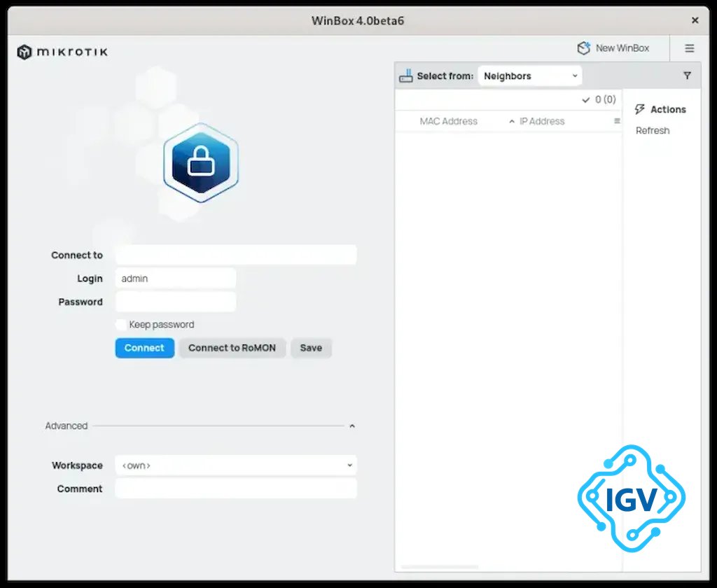The width and height of the screenshot is (717, 588).
Task: Click the Actions heading
Action: point(668,109)
